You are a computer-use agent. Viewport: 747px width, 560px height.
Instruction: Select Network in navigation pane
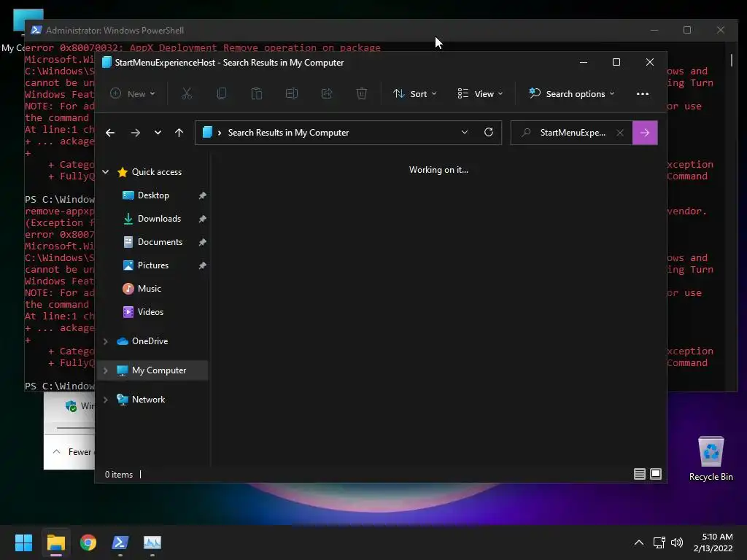[x=148, y=400]
